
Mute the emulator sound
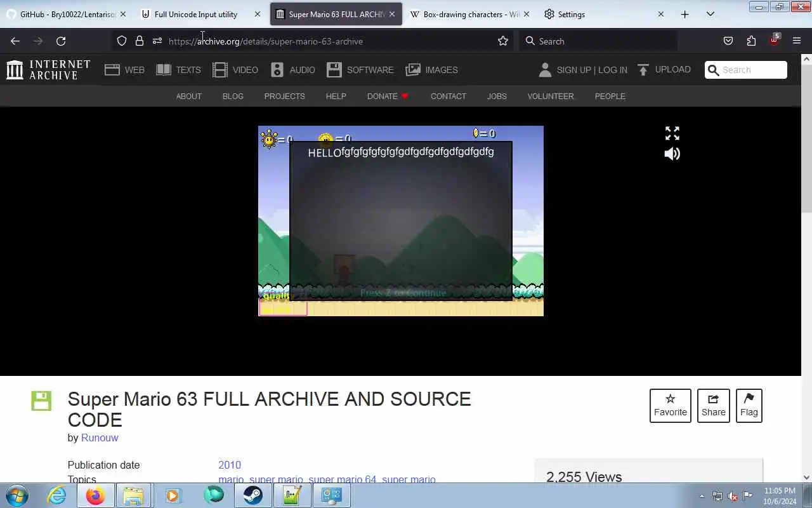(672, 154)
